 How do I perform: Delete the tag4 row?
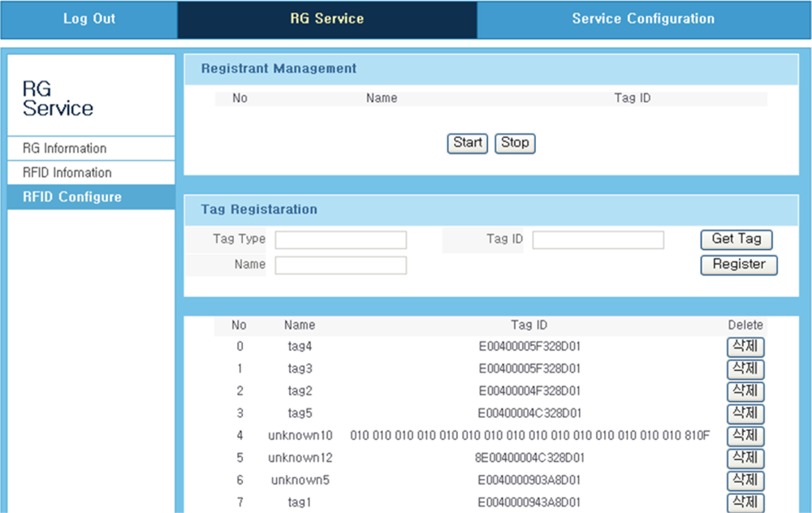point(745,347)
